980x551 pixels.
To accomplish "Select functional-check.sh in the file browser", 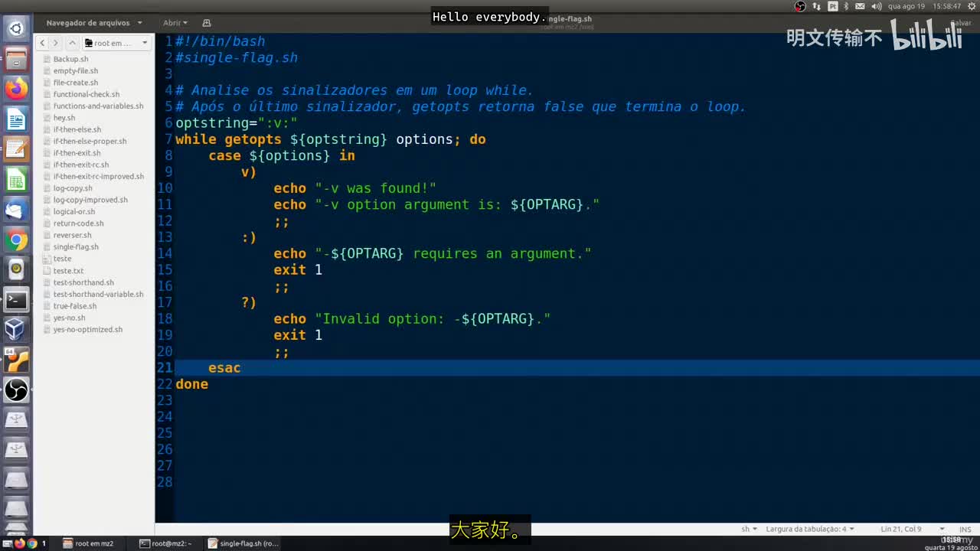I will click(x=86, y=94).
